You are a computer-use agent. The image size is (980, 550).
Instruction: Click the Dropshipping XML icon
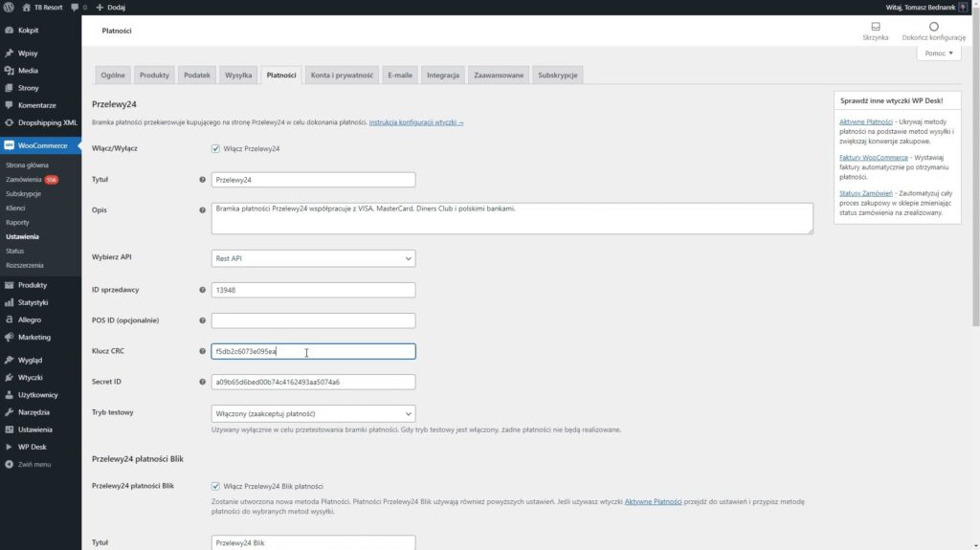[9, 122]
